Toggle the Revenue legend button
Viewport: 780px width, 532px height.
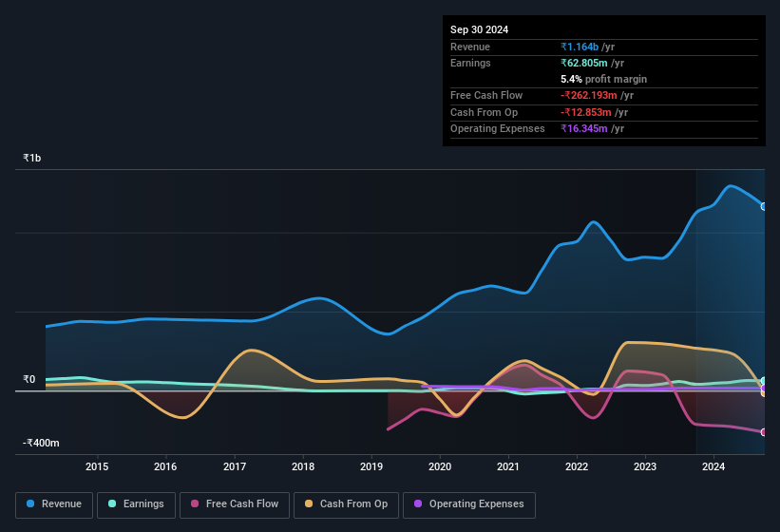click(54, 504)
